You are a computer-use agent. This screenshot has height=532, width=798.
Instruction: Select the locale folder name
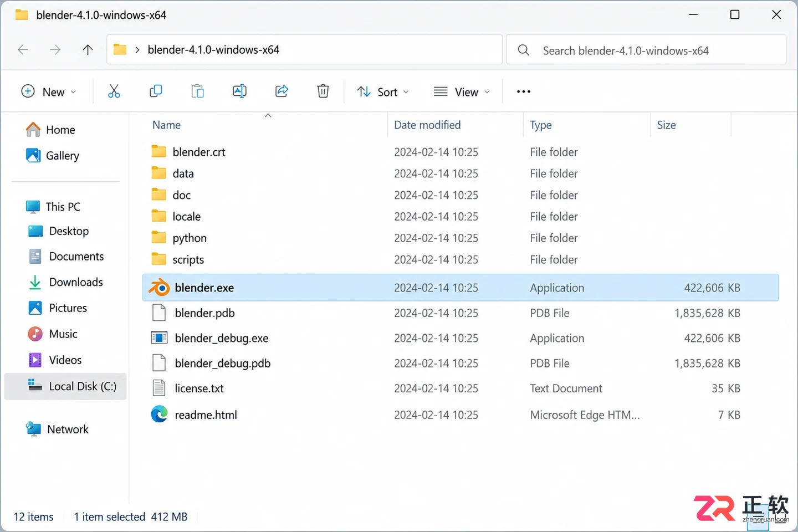pos(187,217)
